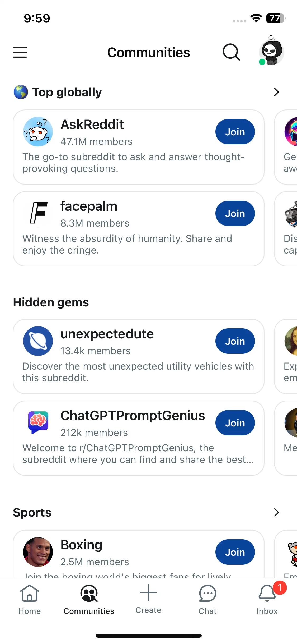Open Inbox with notification badge
Image resolution: width=297 pixels, height=644 pixels.
267,599
